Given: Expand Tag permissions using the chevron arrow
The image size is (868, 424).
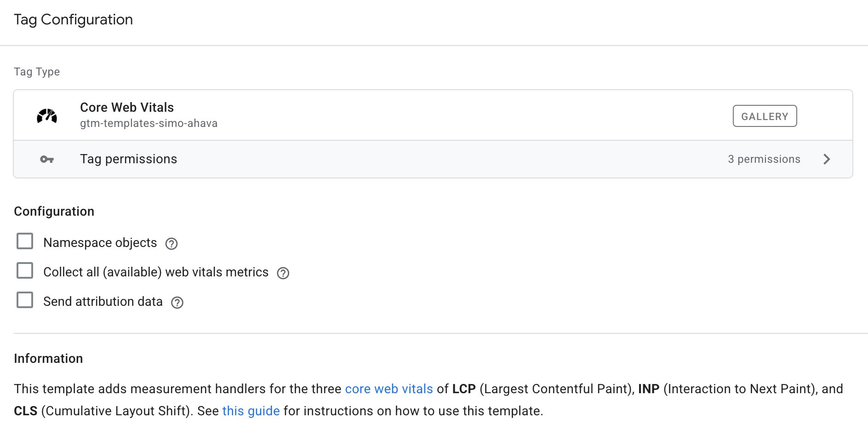Looking at the screenshot, I should tap(827, 159).
